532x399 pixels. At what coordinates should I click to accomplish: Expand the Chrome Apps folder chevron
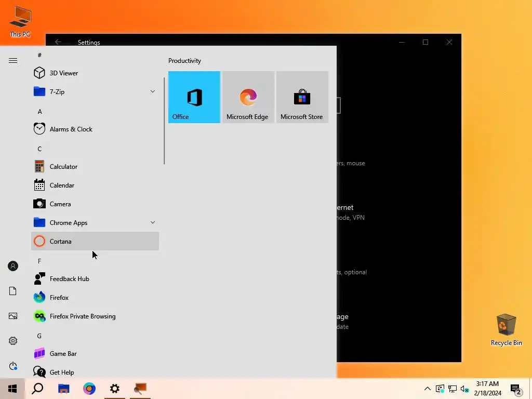[x=153, y=222]
